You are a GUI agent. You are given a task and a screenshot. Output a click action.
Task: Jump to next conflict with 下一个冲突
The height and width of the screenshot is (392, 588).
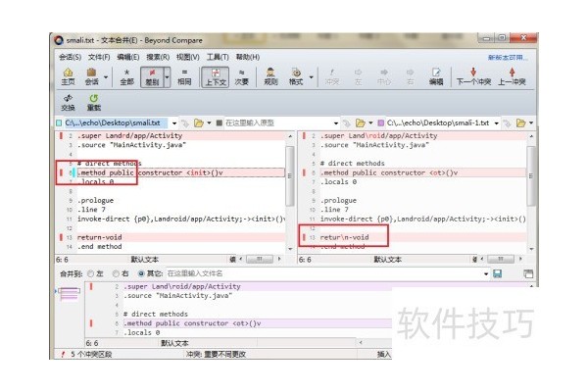pos(473,76)
